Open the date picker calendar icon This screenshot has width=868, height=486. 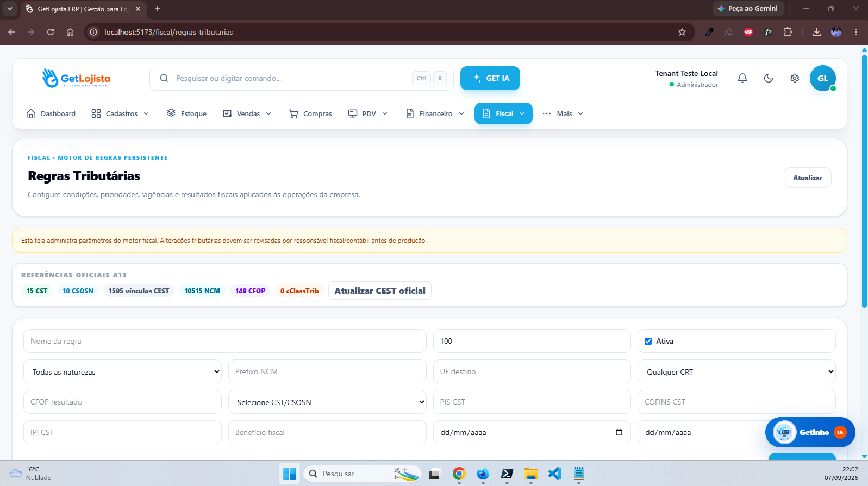tap(619, 432)
